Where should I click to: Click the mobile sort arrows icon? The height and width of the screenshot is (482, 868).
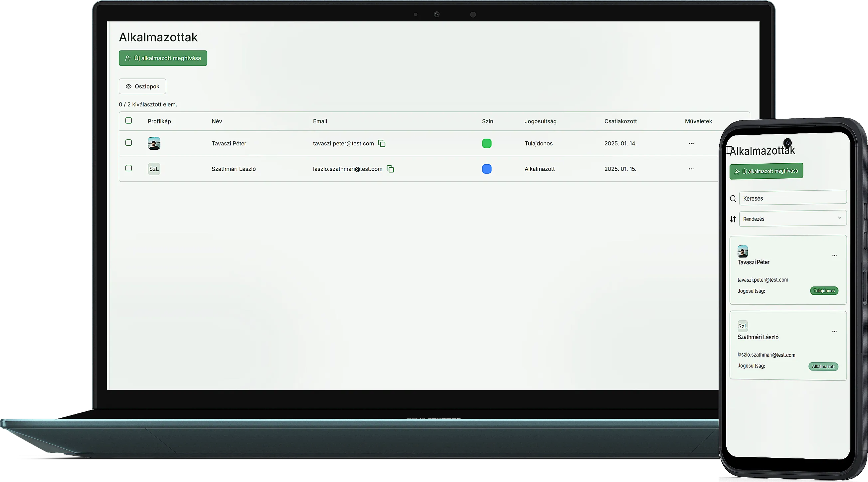(x=733, y=219)
